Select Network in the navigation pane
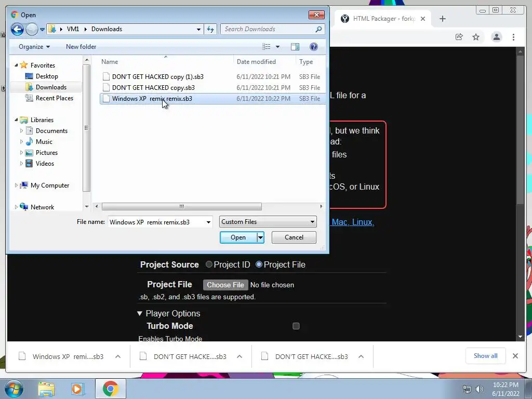The image size is (532, 399). click(x=42, y=207)
